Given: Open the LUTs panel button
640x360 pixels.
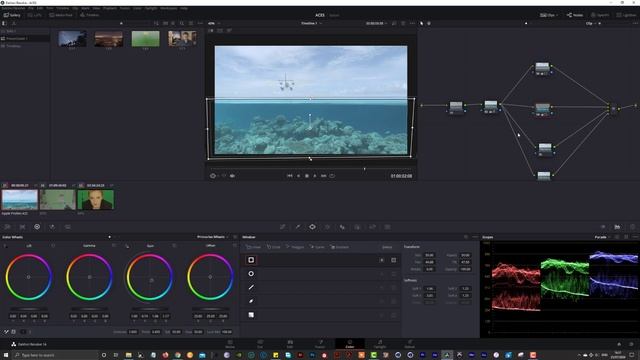Looking at the screenshot, I should click(x=35, y=15).
